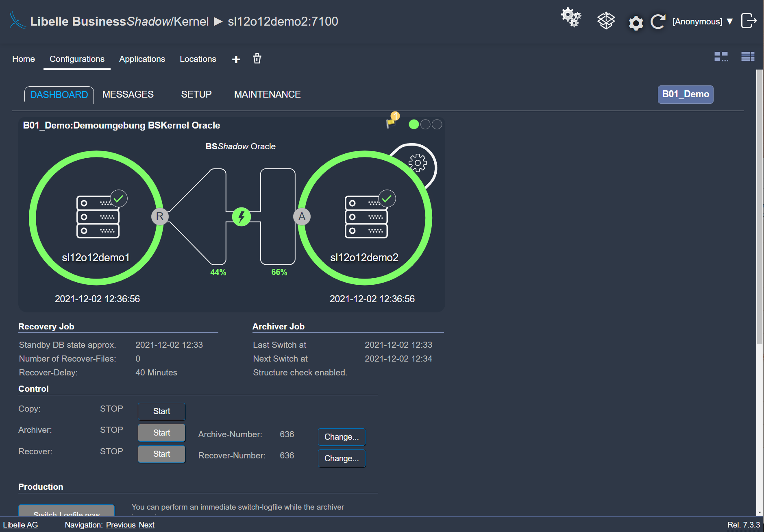The width and height of the screenshot is (764, 532).
Task: Click the sl12o12demo1 server icon
Action: coord(98,217)
